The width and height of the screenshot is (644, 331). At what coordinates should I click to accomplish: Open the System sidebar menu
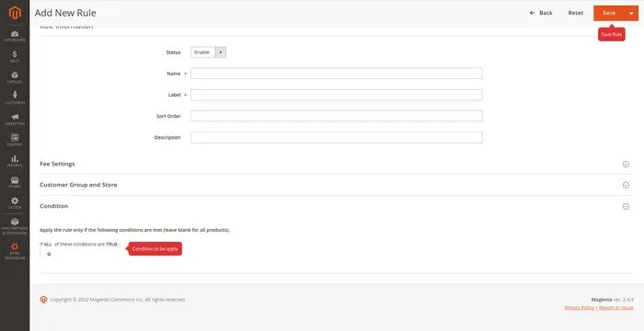(x=15, y=203)
